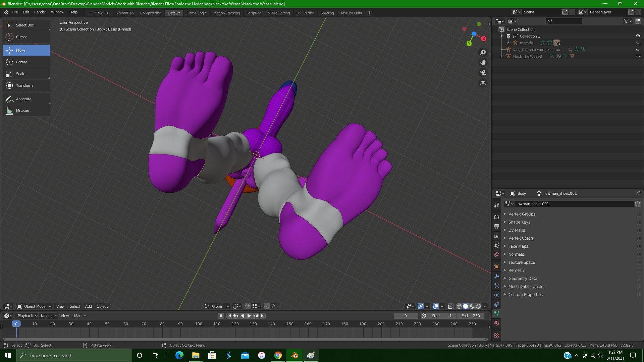The width and height of the screenshot is (644, 362).
Task: Pick the Scale tool
Action: click(26, 74)
